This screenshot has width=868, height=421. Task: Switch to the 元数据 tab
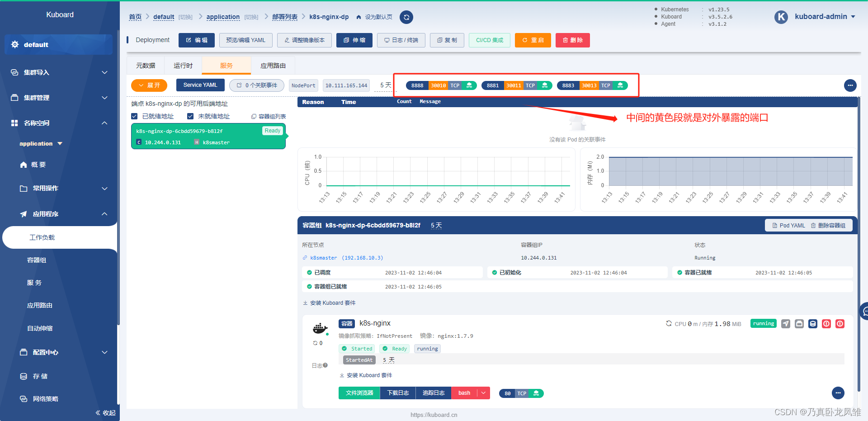pos(146,66)
